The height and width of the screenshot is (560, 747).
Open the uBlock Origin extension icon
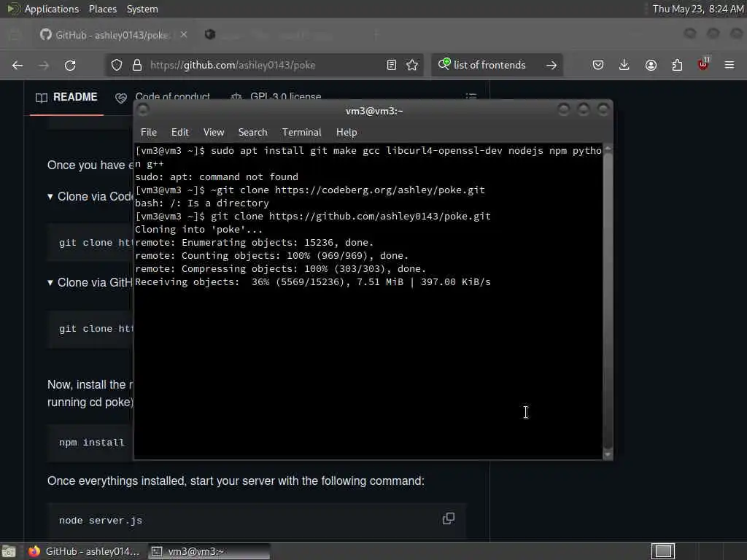click(x=703, y=64)
